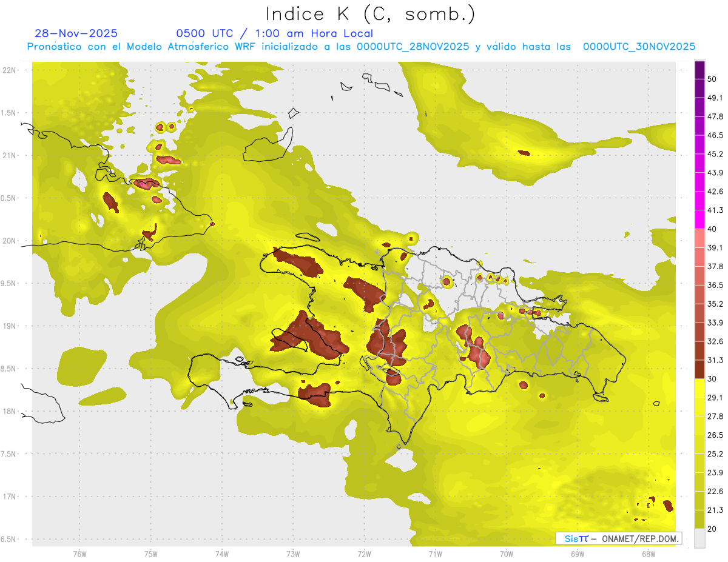Click the colorbar label "43.9"

pyautogui.click(x=715, y=173)
